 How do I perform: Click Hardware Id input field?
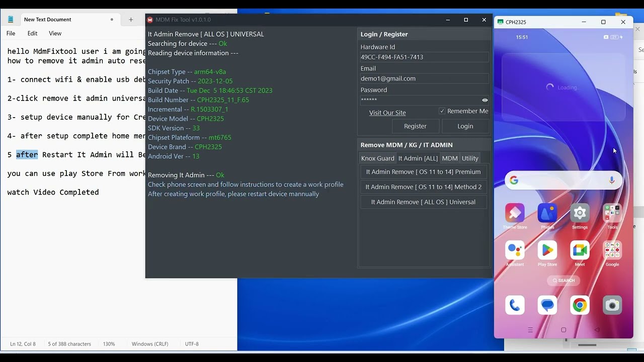click(x=425, y=57)
